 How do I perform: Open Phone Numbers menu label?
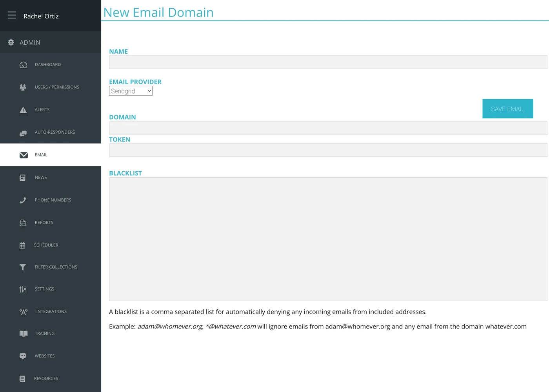click(53, 200)
